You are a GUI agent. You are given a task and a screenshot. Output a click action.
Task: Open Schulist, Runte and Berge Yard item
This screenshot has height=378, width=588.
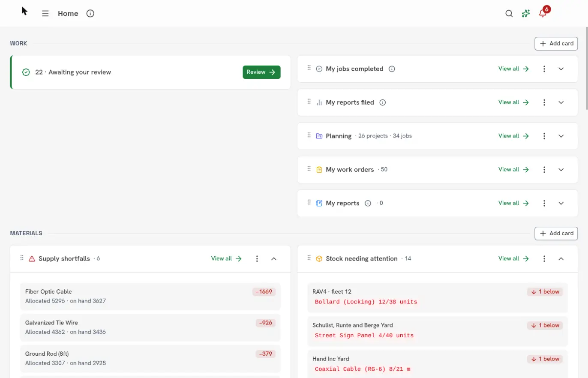point(438,331)
